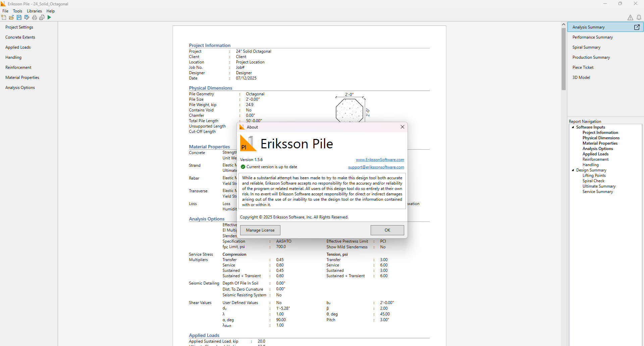Collapse the Software Inputs tree node
Viewport: 644px width, 346px height.
pos(573,127)
